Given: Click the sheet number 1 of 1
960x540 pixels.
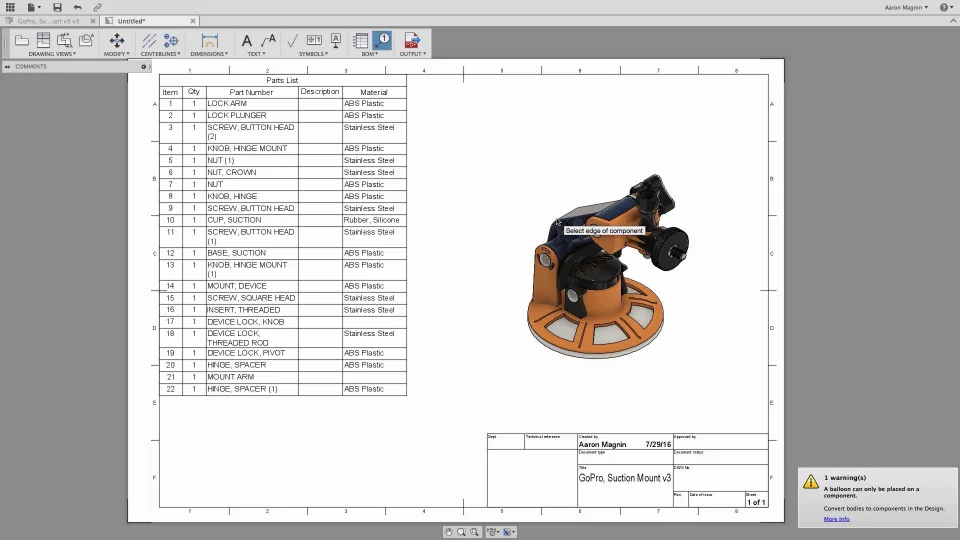Looking at the screenshot, I should click(x=756, y=502).
